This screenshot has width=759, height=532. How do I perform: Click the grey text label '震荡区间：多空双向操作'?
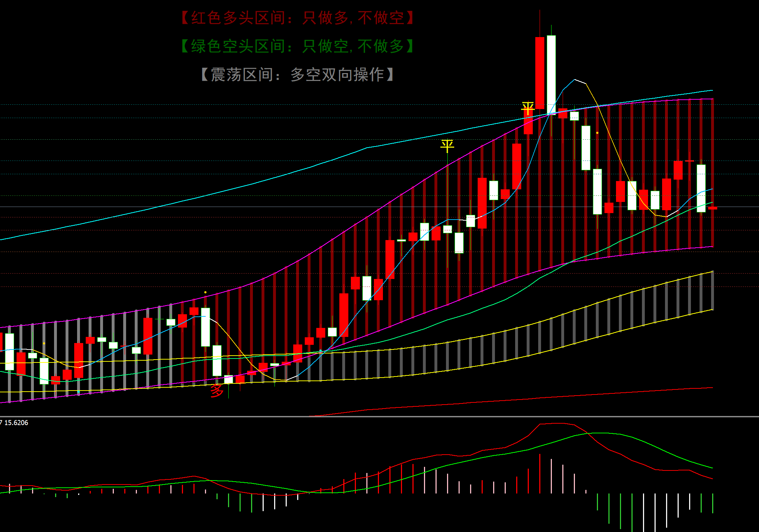298,75
